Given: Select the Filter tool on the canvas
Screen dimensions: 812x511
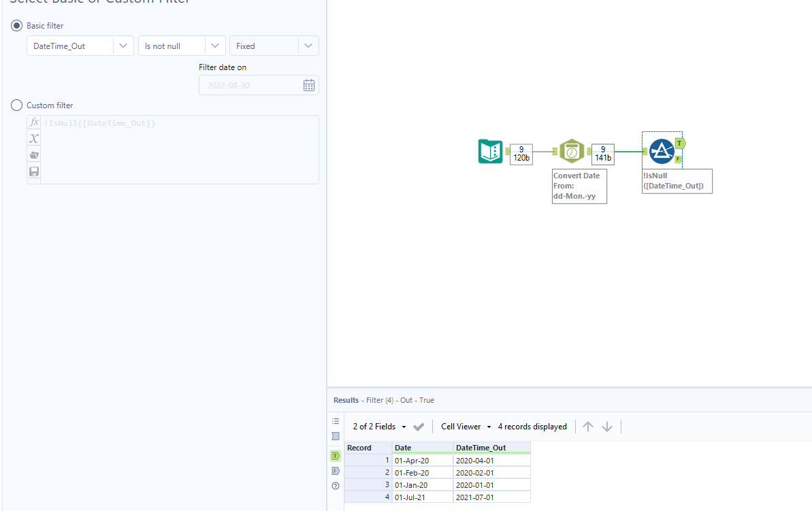Looking at the screenshot, I should pyautogui.click(x=661, y=151).
